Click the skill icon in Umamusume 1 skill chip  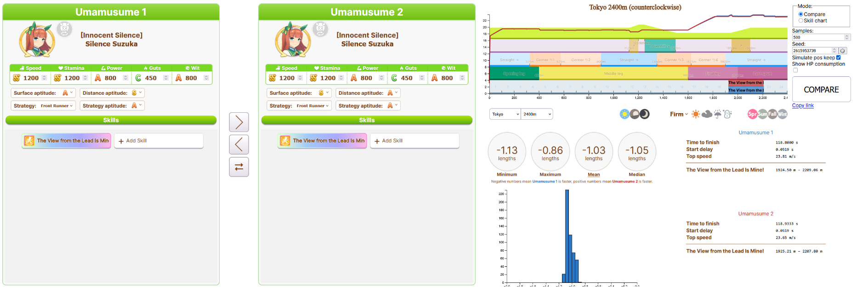[x=29, y=141]
